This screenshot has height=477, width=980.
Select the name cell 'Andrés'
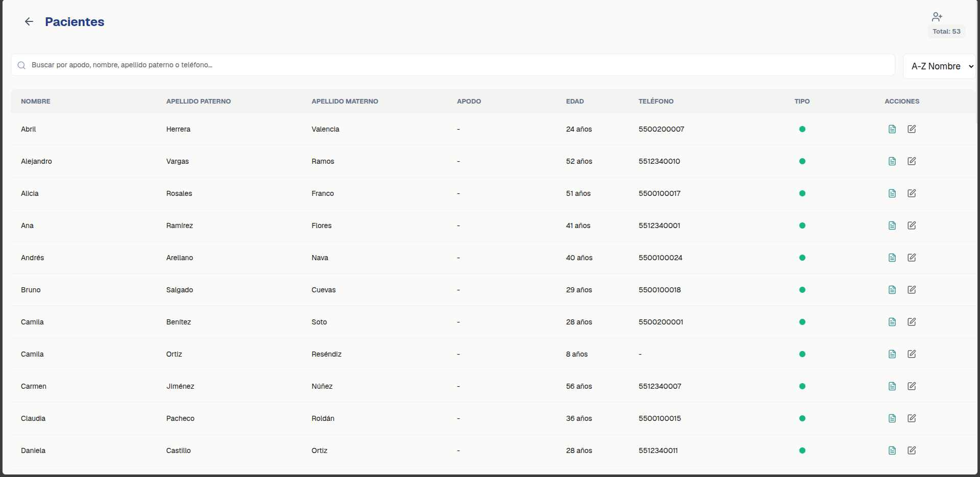point(32,258)
